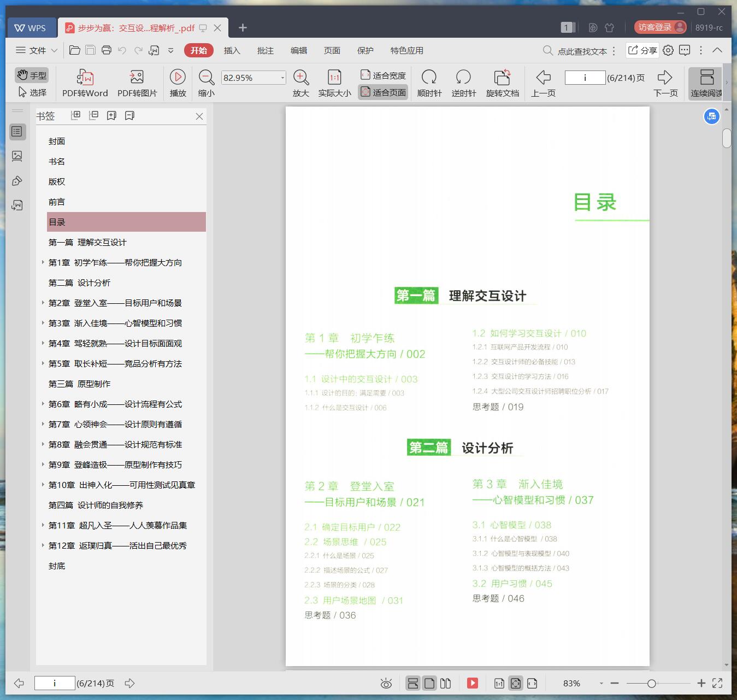This screenshot has width=737, height=700.
Task: Open the 83% zoom dropdown in status bar
Action: click(601, 683)
